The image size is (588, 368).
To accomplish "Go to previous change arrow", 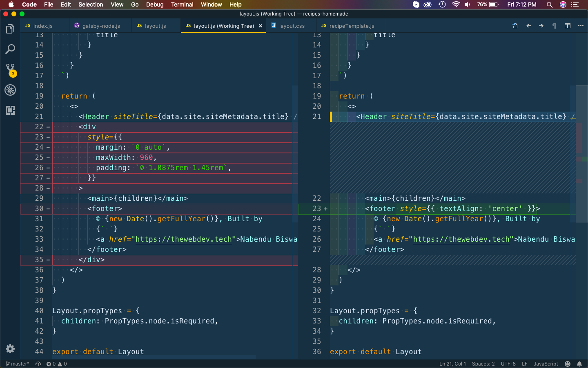I will (x=528, y=26).
